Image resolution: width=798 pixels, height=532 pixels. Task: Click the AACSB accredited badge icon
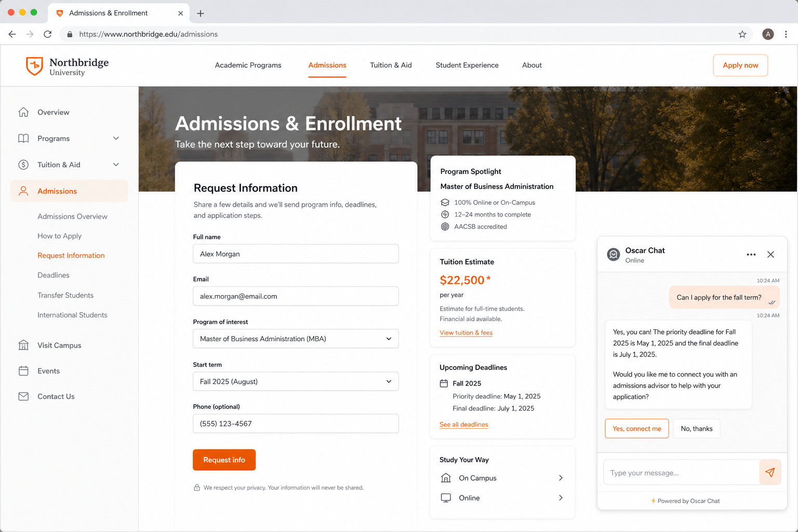tap(445, 227)
